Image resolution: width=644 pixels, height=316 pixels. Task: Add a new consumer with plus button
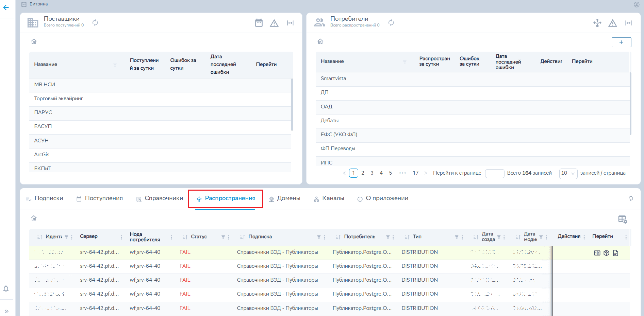[621, 42]
